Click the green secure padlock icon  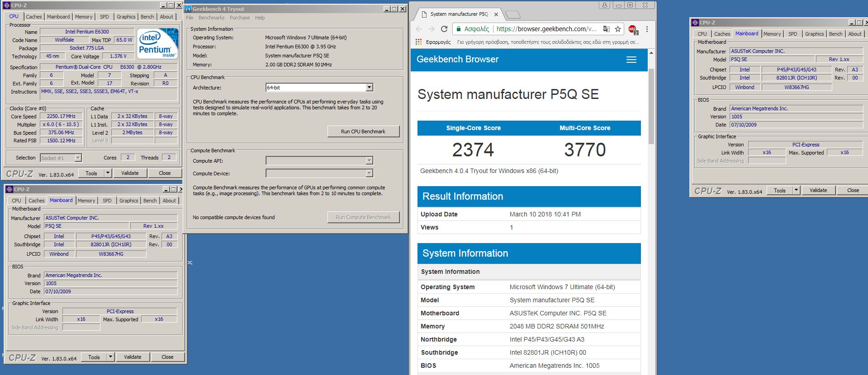click(x=458, y=29)
